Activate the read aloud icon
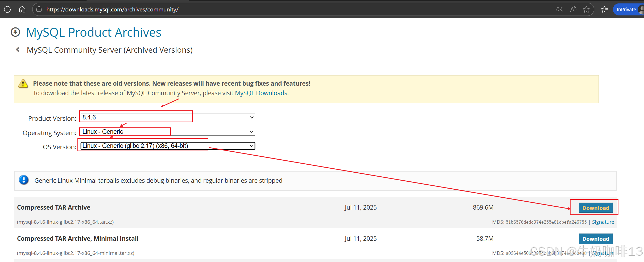The width and height of the screenshot is (644, 262). pyautogui.click(x=573, y=9)
